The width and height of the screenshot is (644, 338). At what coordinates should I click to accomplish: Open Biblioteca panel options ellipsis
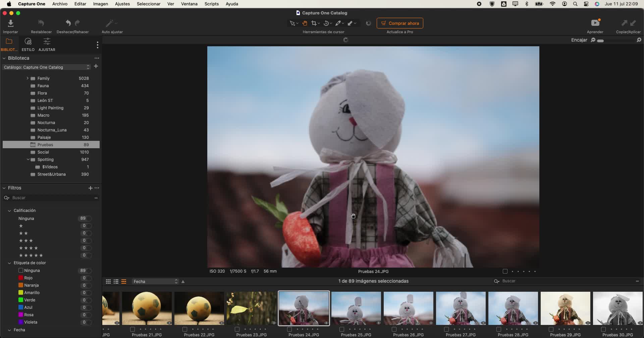pos(97,58)
